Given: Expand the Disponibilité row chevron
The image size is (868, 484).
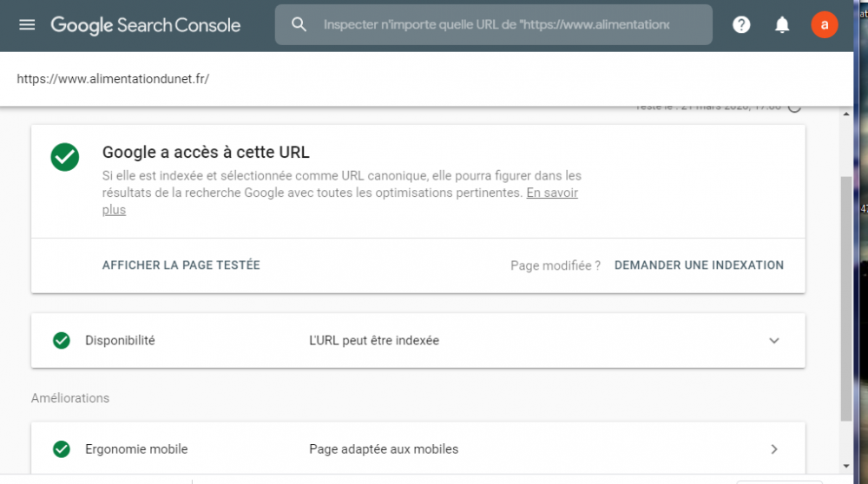Looking at the screenshot, I should (774, 341).
